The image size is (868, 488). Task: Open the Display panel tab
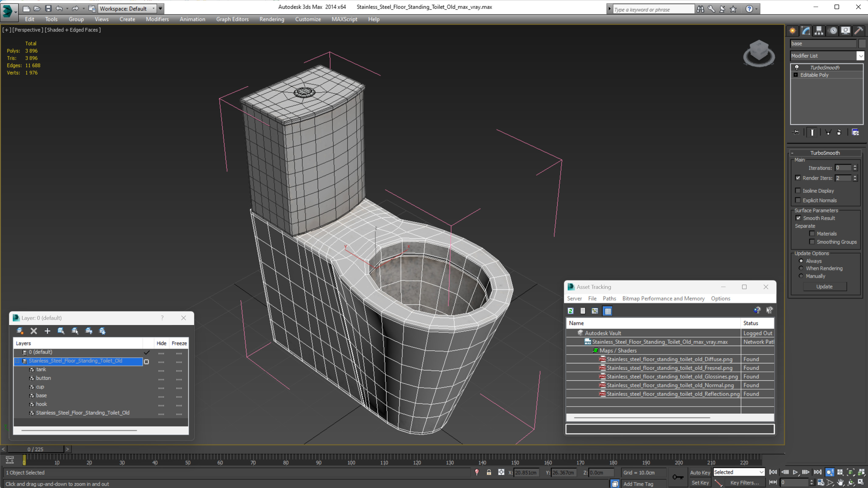click(845, 31)
